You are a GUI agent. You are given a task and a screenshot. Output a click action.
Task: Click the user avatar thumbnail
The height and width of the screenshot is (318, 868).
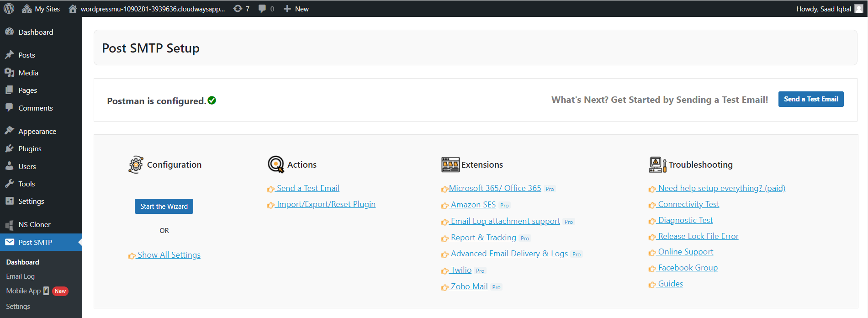pos(859,9)
